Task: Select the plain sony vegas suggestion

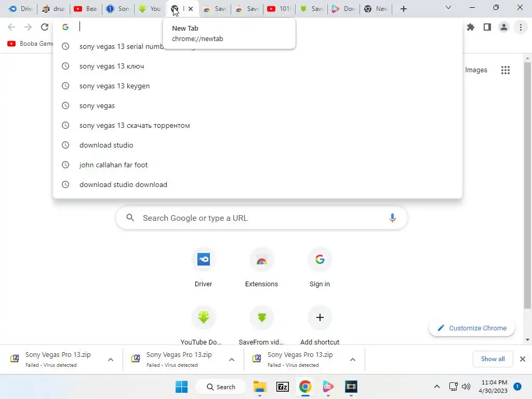Action: [258, 105]
